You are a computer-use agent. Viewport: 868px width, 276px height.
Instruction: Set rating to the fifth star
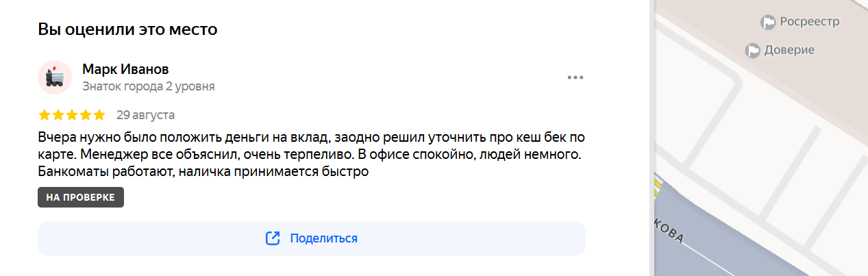pyautogui.click(x=99, y=114)
